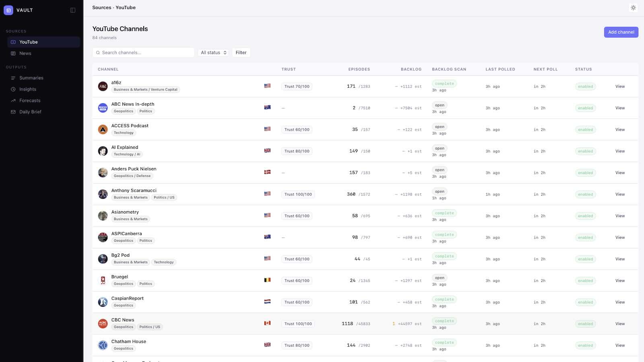Image resolution: width=644 pixels, height=362 pixels.
Task: View the Anthony Scaramucci channel
Action: click(x=620, y=194)
